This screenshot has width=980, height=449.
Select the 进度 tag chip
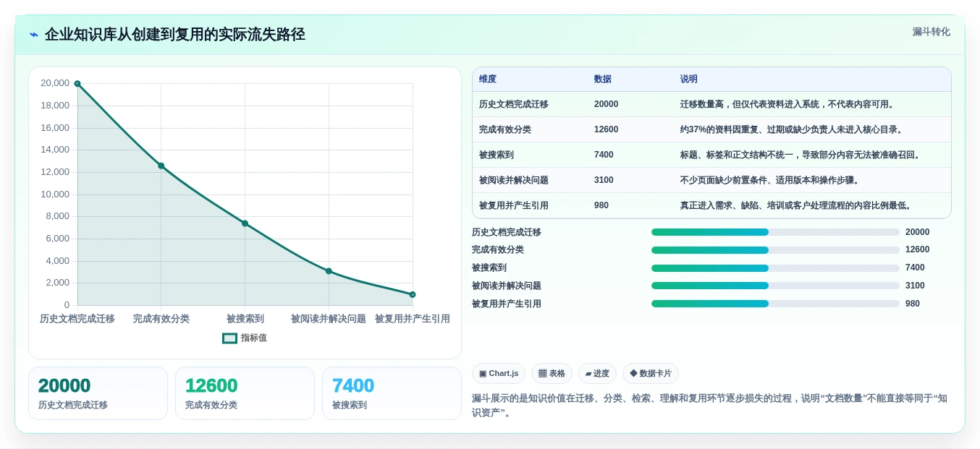pyautogui.click(x=597, y=374)
